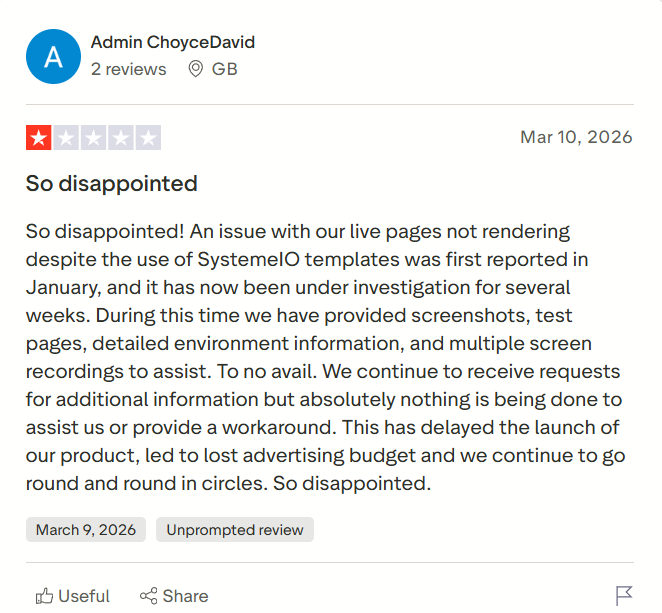Click the third gray rating star
The width and height of the screenshot is (662, 613).
(93, 138)
